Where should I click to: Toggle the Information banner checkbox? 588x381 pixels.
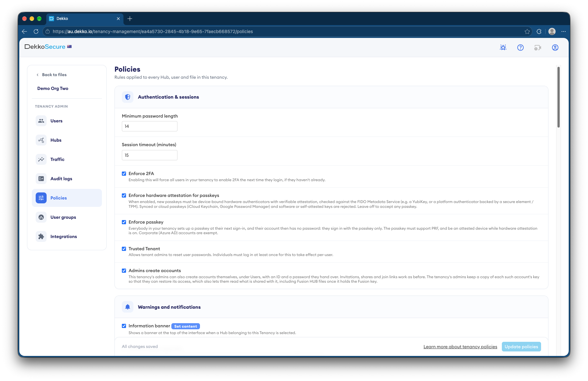124,326
